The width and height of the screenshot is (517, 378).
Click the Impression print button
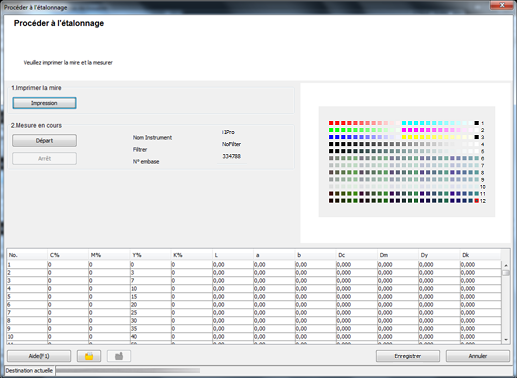click(x=44, y=103)
